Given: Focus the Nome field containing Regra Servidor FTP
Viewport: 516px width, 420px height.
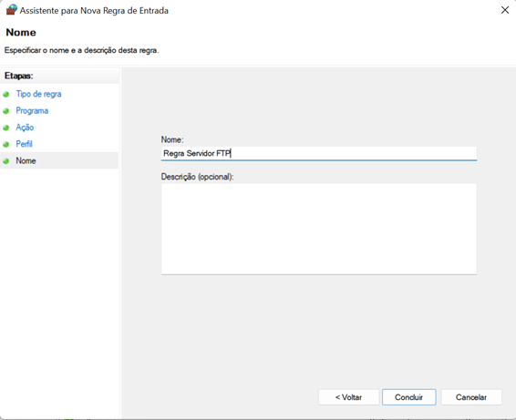Looking at the screenshot, I should point(318,153).
